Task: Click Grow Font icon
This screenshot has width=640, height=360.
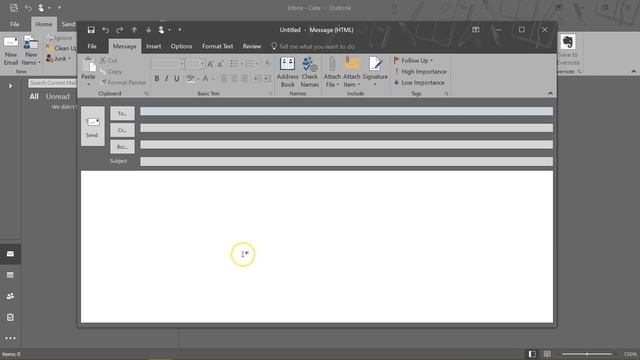Action: click(210, 64)
